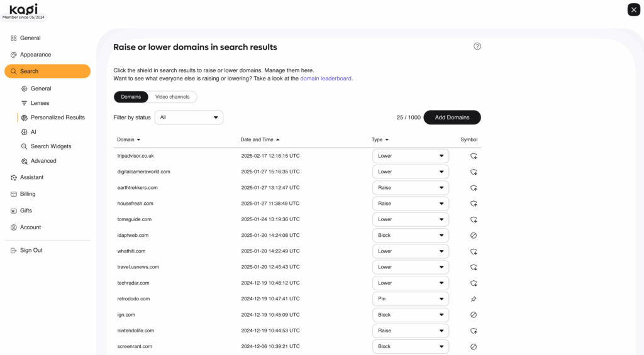Click the 2025-01-24 13:19:36 UTC date cell
The image size is (644, 355).
270,219
